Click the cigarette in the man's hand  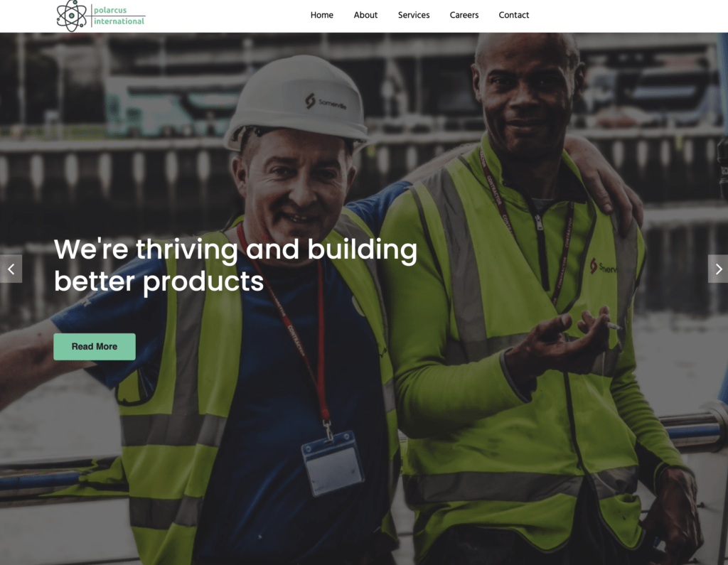614,326
